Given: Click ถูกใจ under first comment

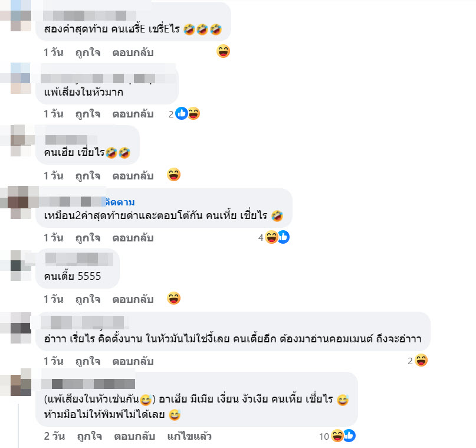Looking at the screenshot, I should (88, 53).
